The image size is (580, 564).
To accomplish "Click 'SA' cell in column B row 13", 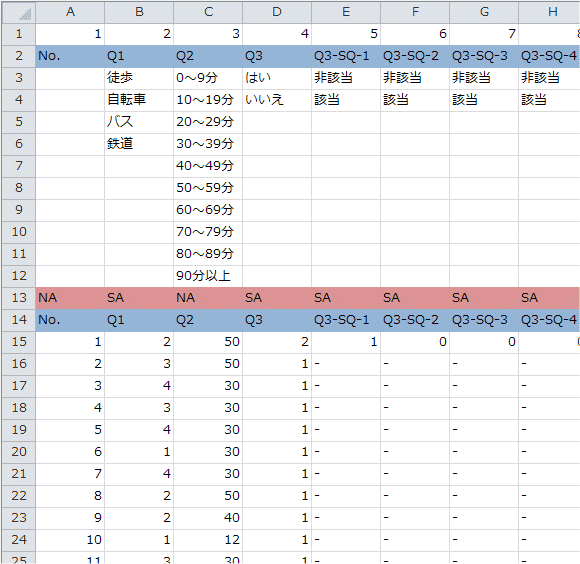I will click(139, 298).
